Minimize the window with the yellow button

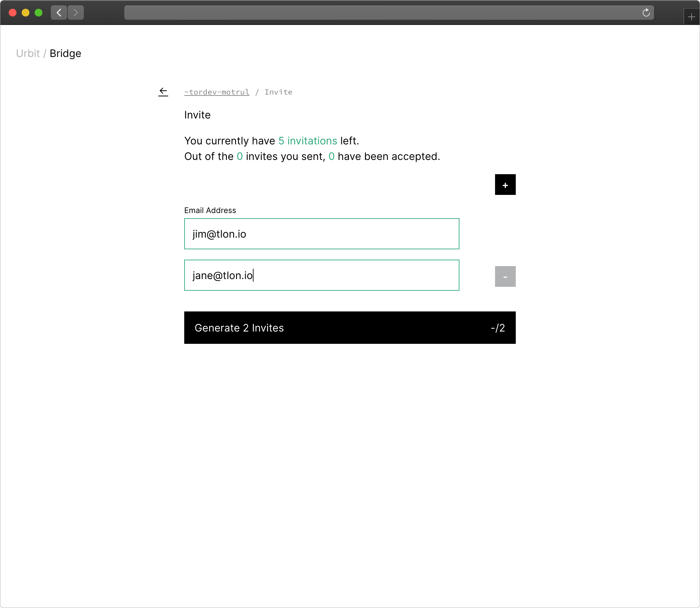[26, 13]
